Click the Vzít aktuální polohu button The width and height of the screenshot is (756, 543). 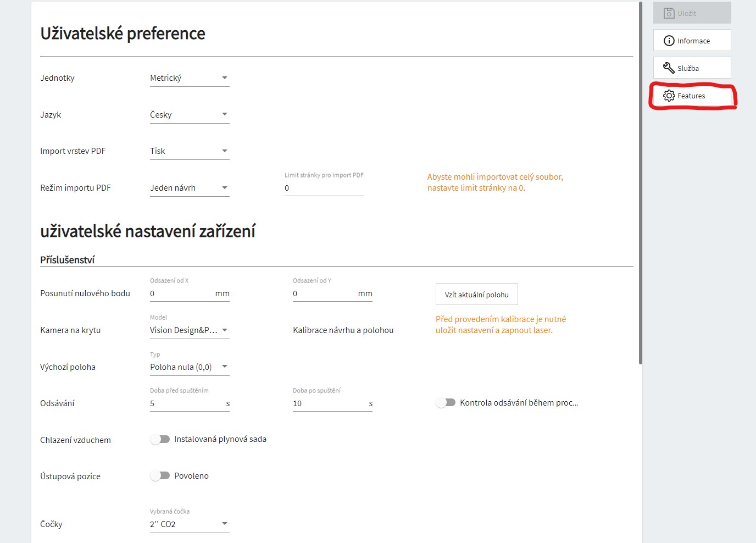coord(476,295)
